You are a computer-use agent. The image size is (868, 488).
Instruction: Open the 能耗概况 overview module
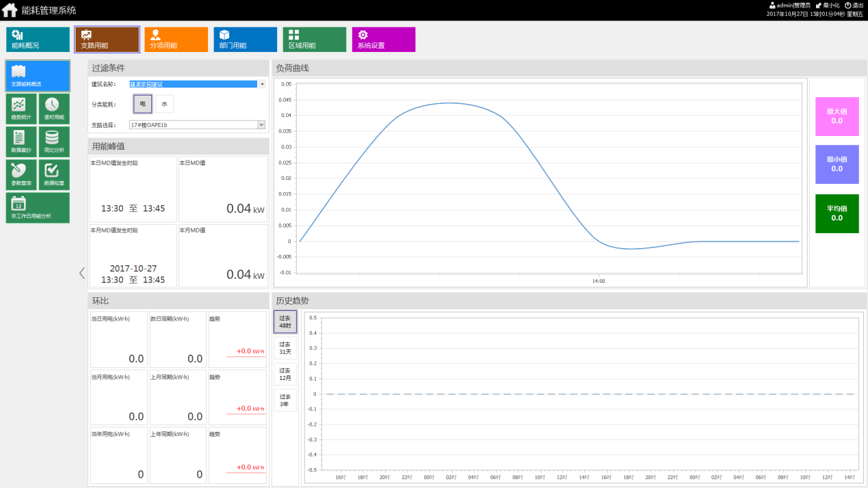[x=38, y=40]
